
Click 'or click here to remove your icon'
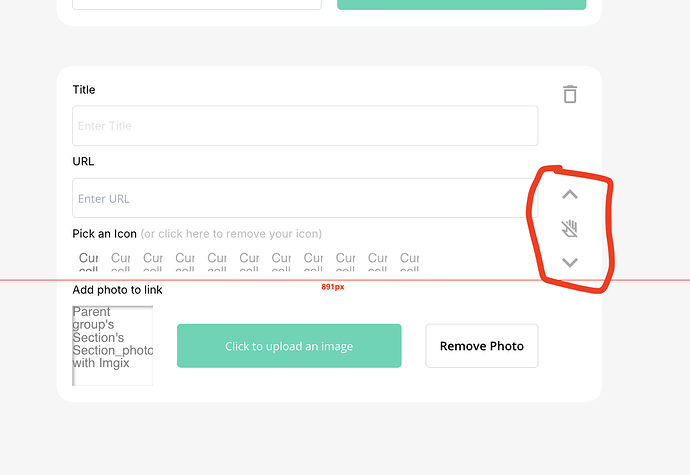pos(231,234)
